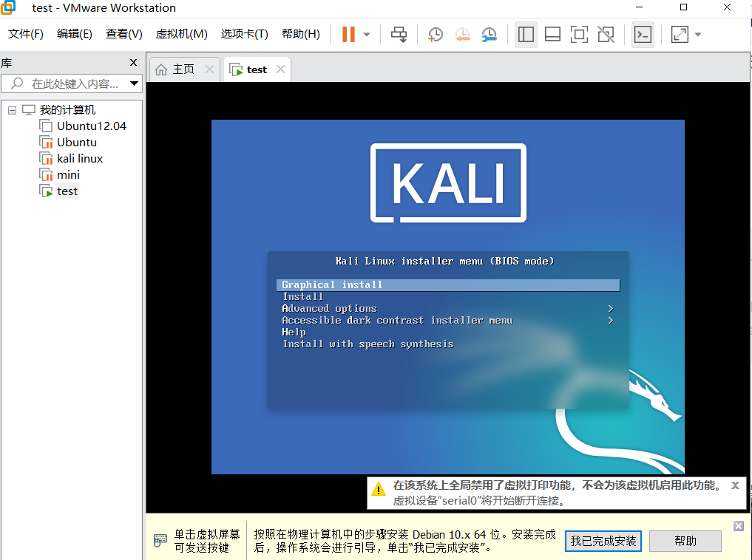
Task: Open the library search filter dropdown arrow
Action: coord(135,83)
